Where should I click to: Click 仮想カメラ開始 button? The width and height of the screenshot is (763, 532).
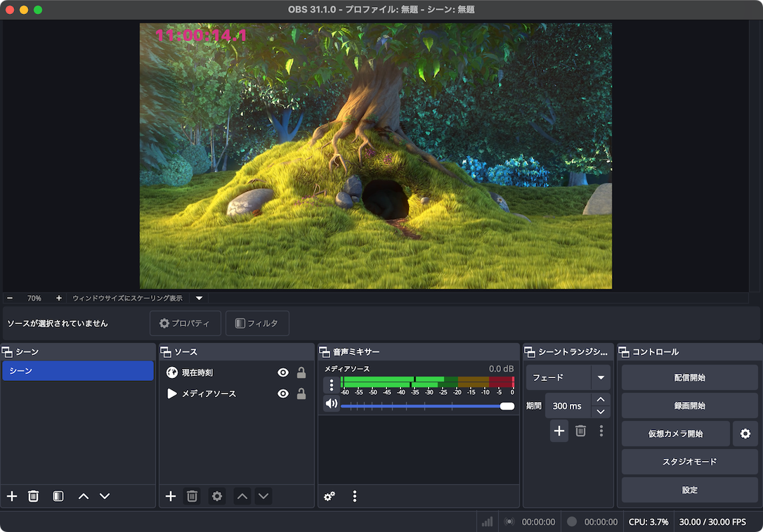675,434
